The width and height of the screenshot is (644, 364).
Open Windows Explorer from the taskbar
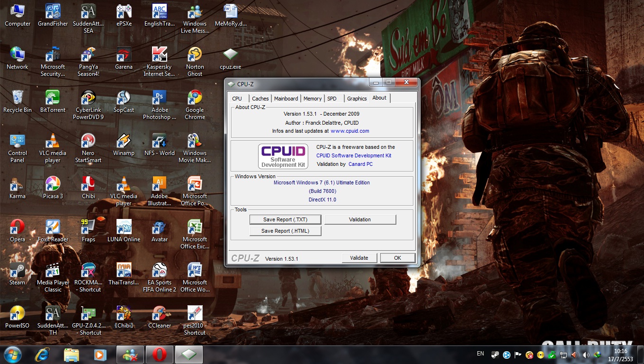click(x=72, y=355)
